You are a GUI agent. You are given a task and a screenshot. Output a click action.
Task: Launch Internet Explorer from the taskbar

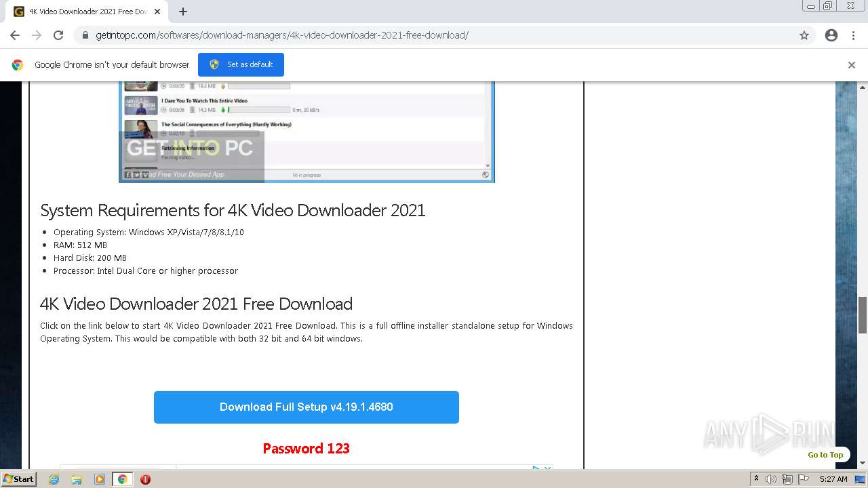point(54,479)
